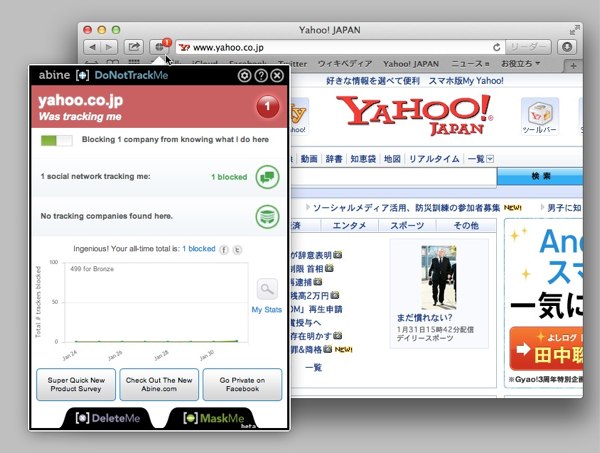Open the Safari downloads icon

[x=567, y=47]
